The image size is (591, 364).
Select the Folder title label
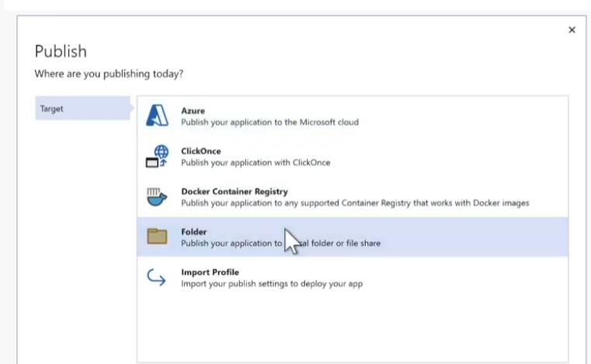click(x=194, y=232)
